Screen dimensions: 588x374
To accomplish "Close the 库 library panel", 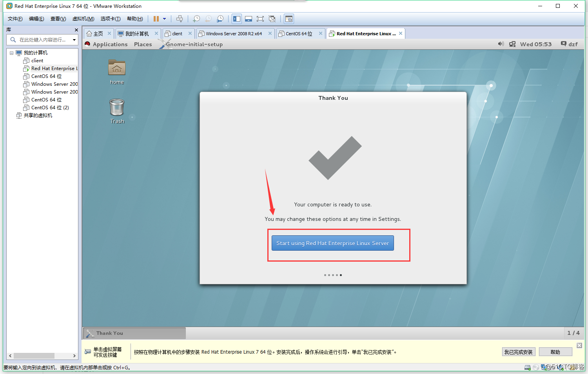I will tap(76, 30).
